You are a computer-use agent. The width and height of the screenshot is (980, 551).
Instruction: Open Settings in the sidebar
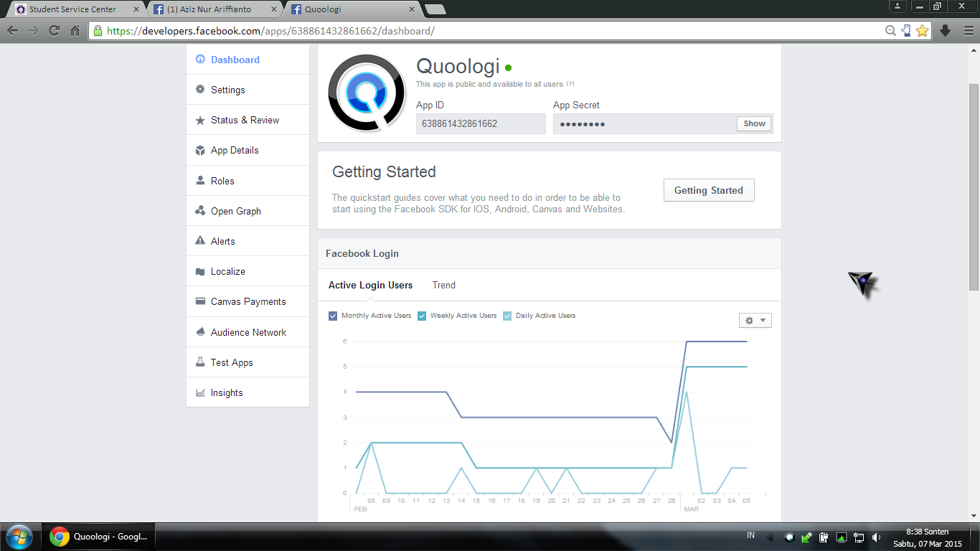pos(248,90)
